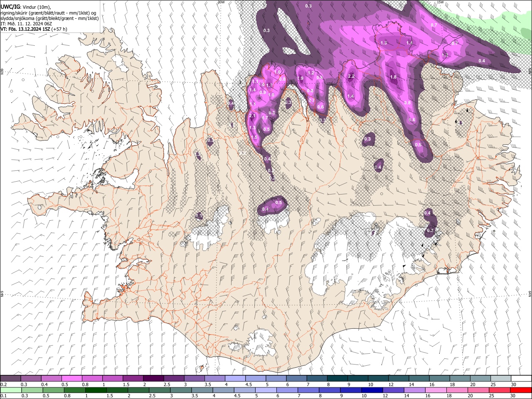Screen dimensions: 532x399
Task: Select the lavender 4 snow legend swatch
Action: (x=235, y=378)
